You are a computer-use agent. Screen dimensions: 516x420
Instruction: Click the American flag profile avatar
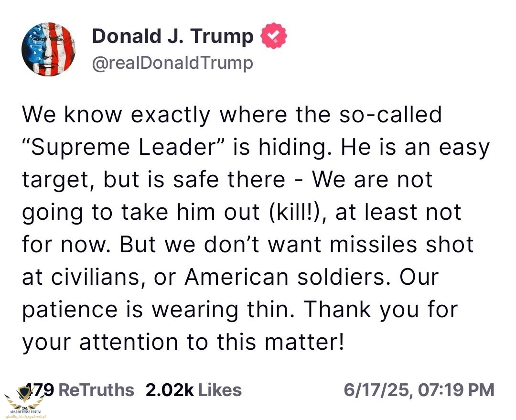pos(48,49)
